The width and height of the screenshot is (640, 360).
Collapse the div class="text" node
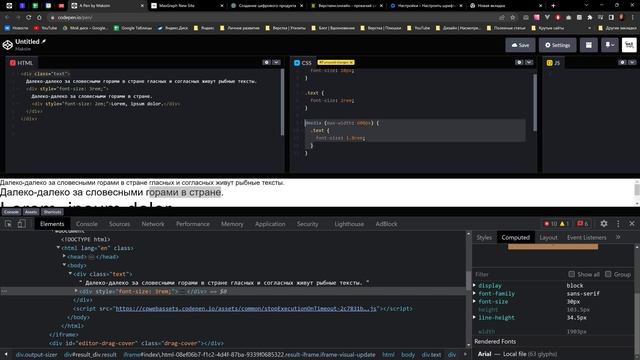70,273
